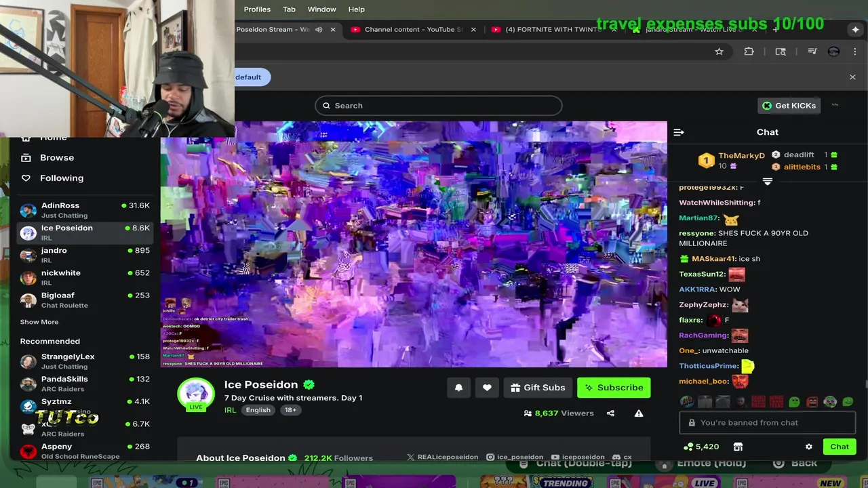Viewport: 868px width, 488px height.
Task: Click the Get KICKs button
Action: point(789,106)
